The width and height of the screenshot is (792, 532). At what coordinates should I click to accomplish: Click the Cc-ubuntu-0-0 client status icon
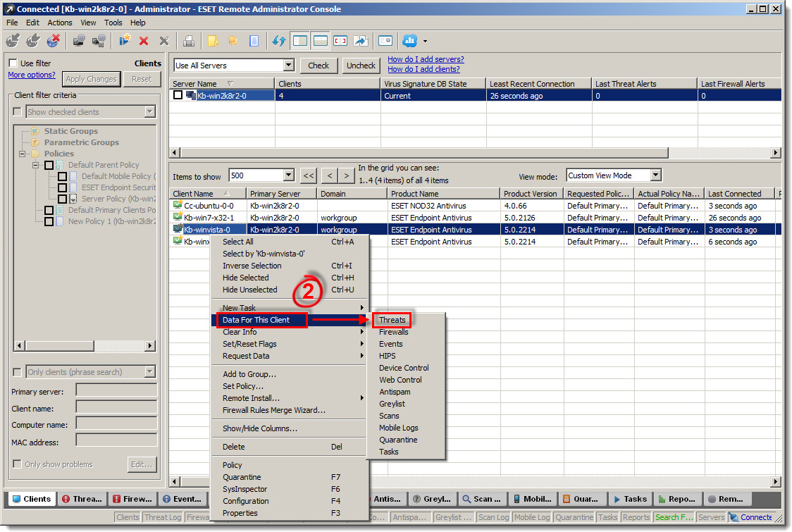pyautogui.click(x=178, y=205)
